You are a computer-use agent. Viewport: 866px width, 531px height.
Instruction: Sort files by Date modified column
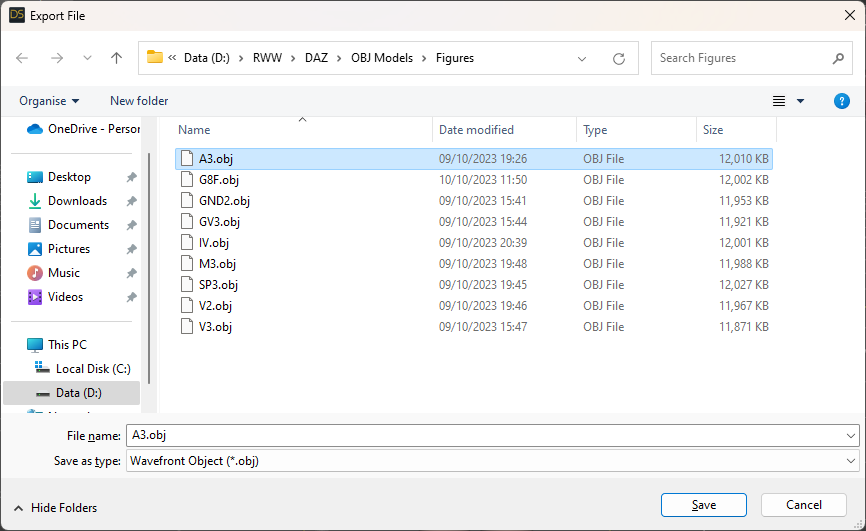pos(476,130)
